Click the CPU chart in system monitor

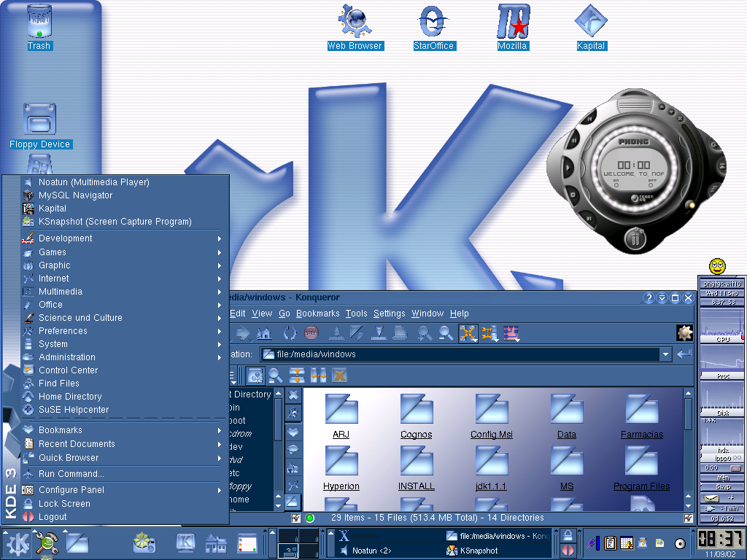point(721,326)
